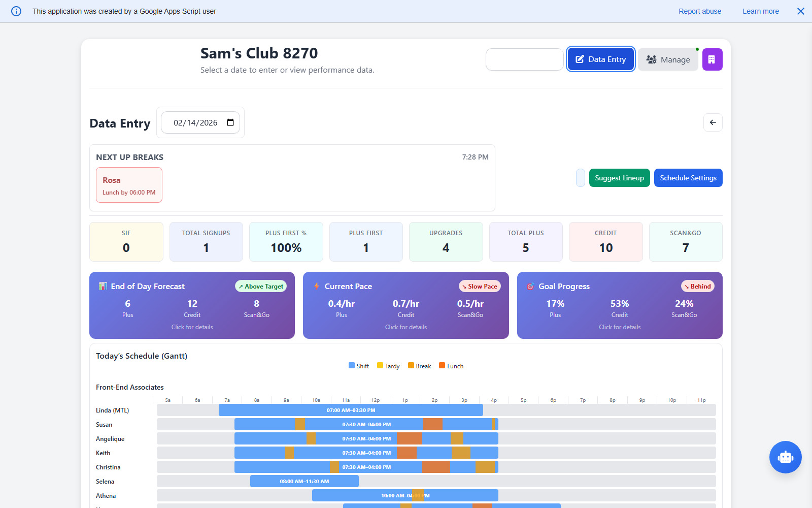Open the purple building icon button
Image resolution: width=812 pixels, height=508 pixels.
[712, 59]
